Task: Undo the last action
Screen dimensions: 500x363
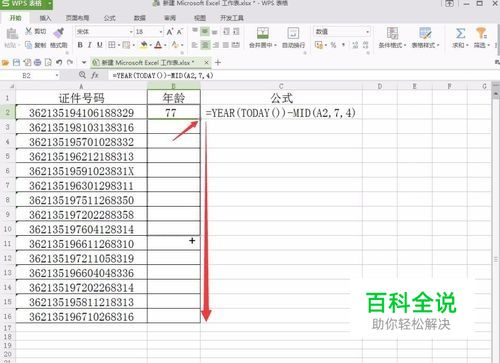Action: pyautogui.click(x=59, y=62)
